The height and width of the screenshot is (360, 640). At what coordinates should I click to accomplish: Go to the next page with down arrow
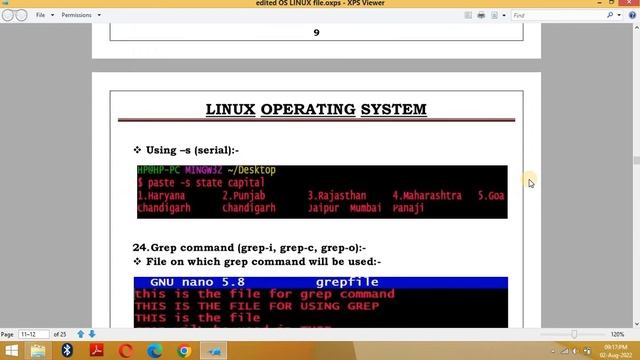pos(92,334)
